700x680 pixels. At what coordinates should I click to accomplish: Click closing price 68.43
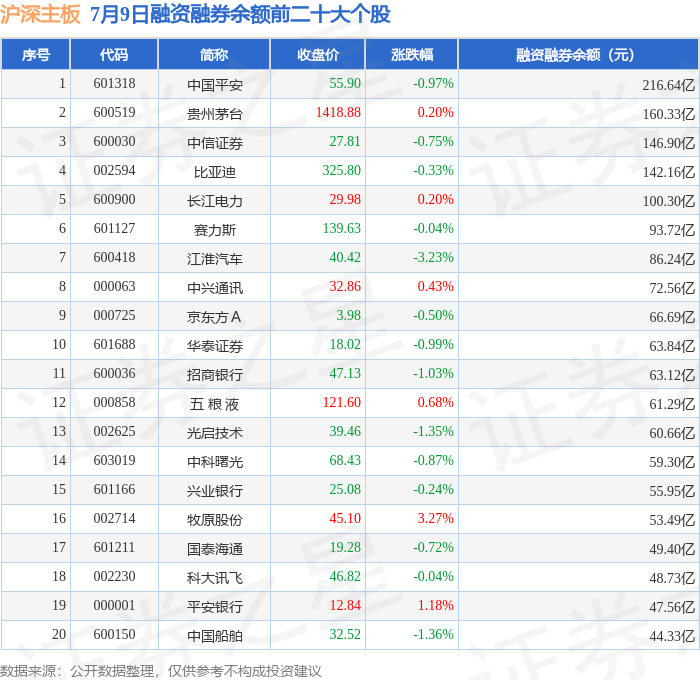tap(345, 460)
